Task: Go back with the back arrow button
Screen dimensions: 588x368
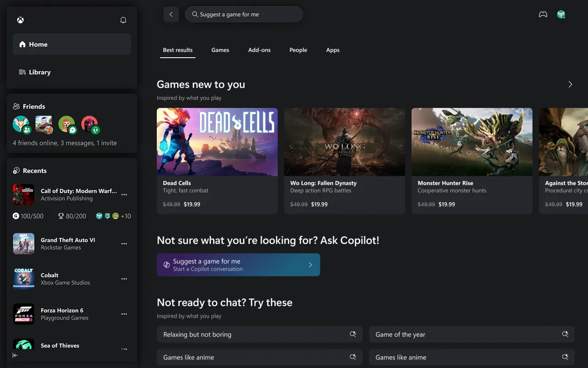Action: (x=171, y=14)
